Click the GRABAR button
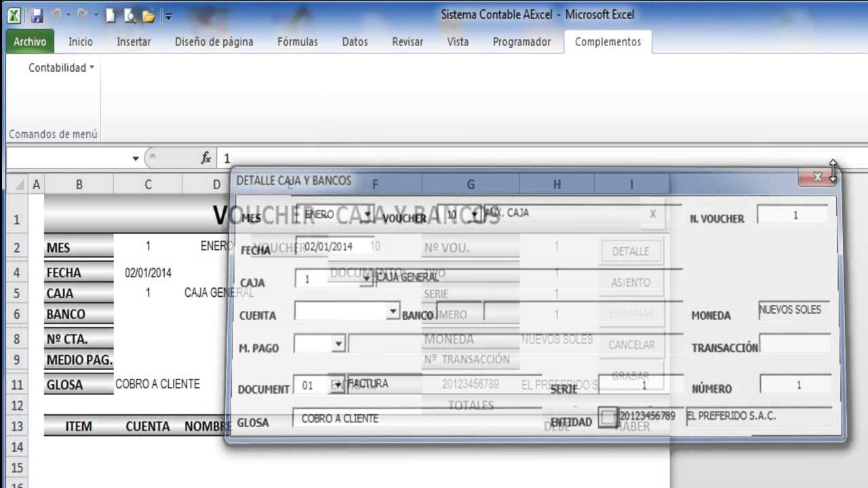 click(631, 375)
